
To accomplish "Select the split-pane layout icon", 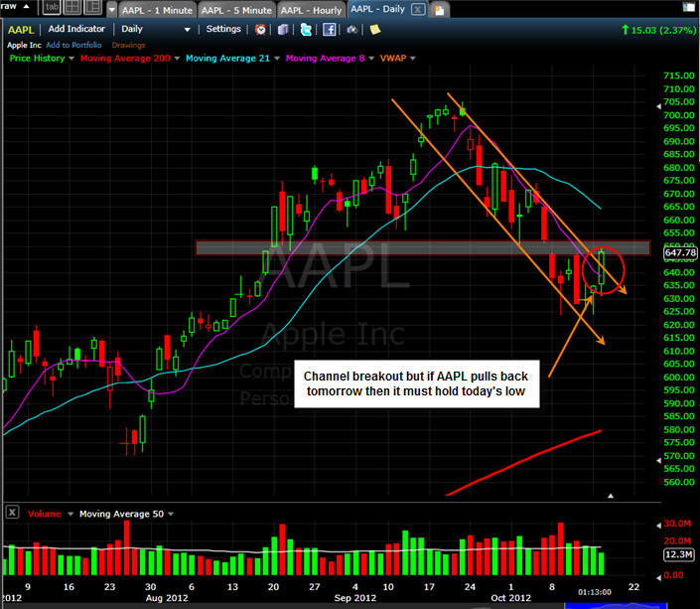I will 93,7.
